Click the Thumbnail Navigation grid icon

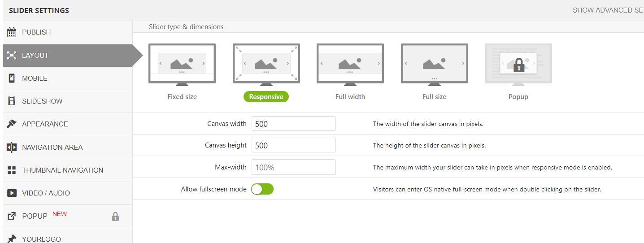pyautogui.click(x=12, y=170)
